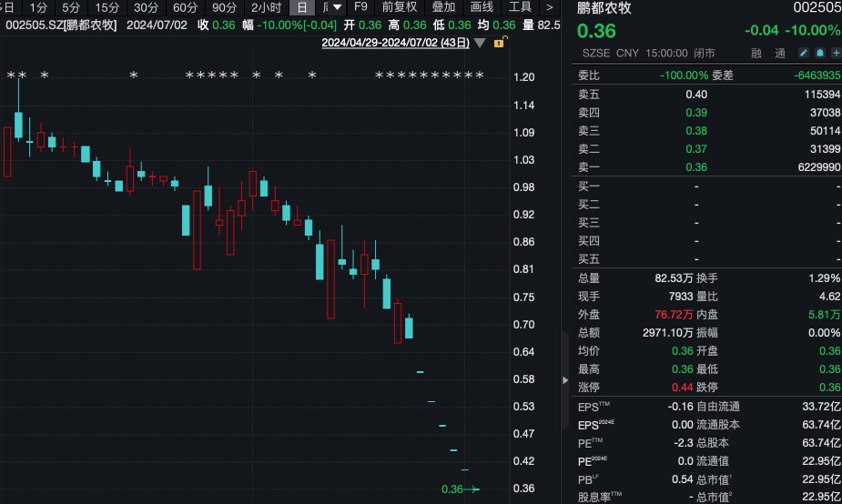Click the plus icon to add to watchlist

tap(835, 54)
